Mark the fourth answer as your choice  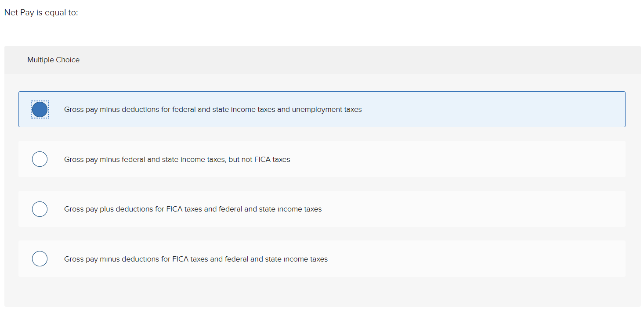(40, 258)
